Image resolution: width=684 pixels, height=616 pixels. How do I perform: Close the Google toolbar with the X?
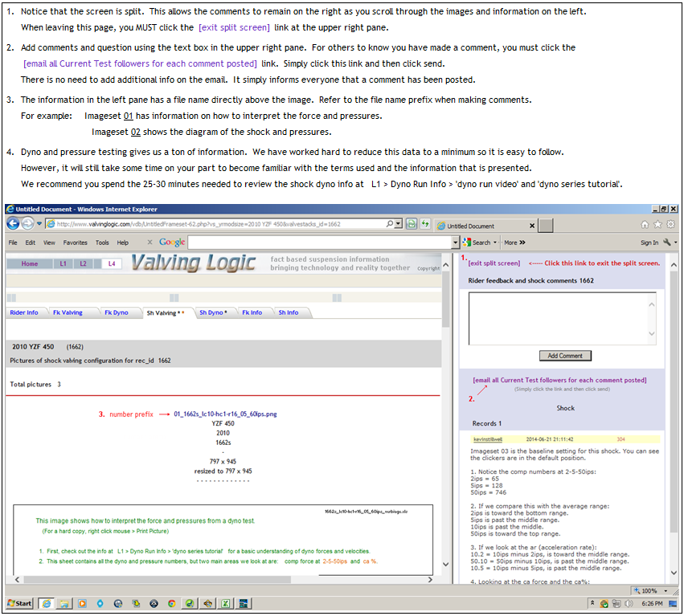click(149, 242)
